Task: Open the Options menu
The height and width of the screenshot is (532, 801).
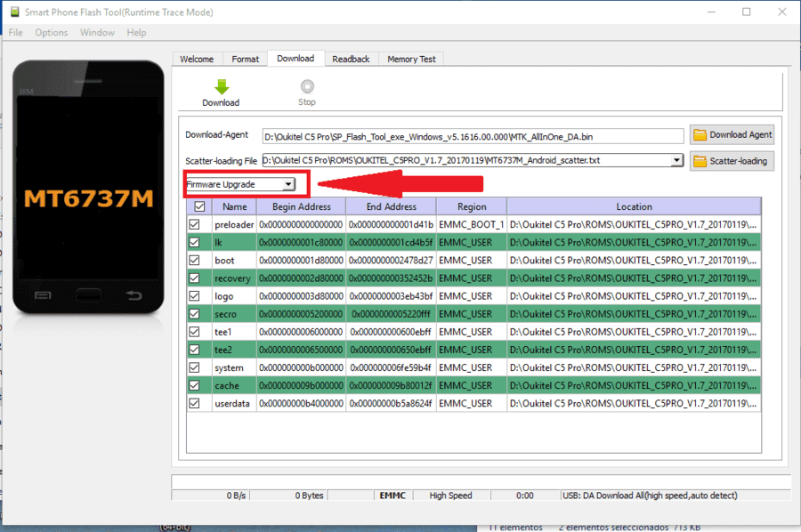Action: click(51, 33)
